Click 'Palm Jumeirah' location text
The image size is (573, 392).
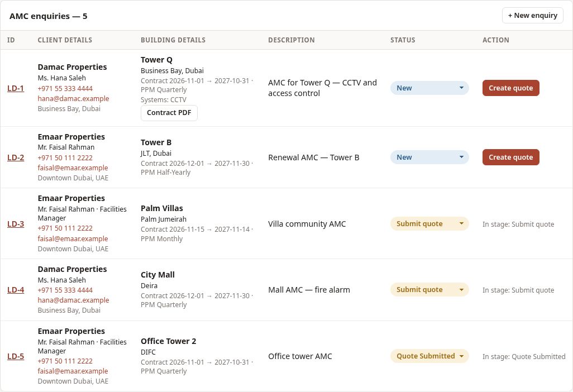point(163,219)
